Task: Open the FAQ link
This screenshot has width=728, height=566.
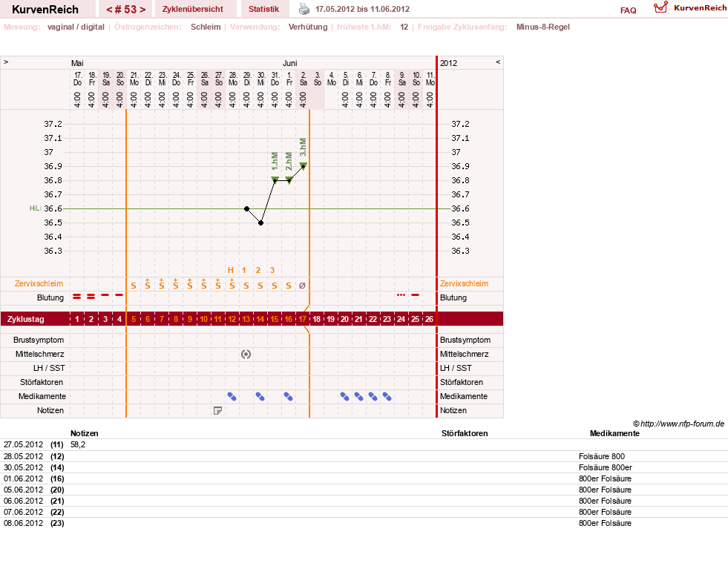Action: tap(628, 10)
